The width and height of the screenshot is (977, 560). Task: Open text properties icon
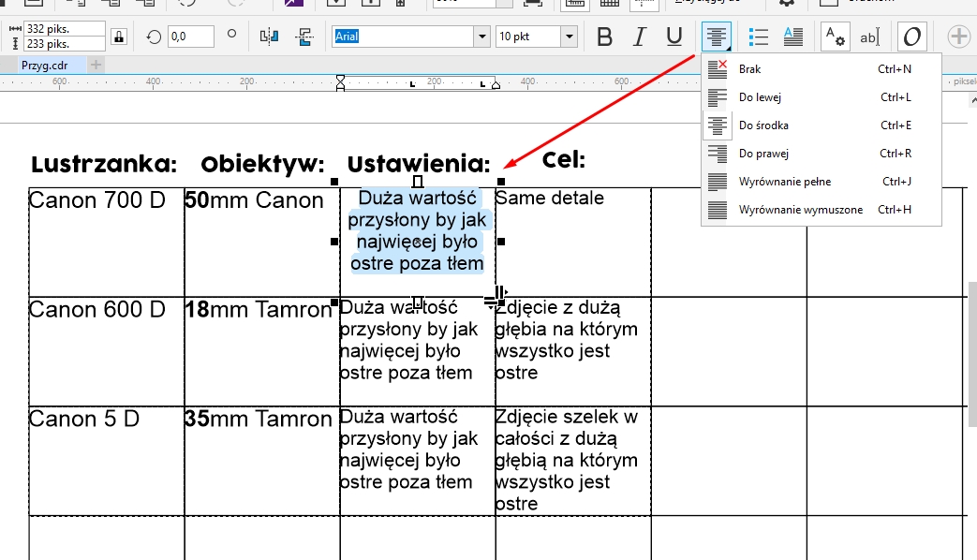(834, 37)
